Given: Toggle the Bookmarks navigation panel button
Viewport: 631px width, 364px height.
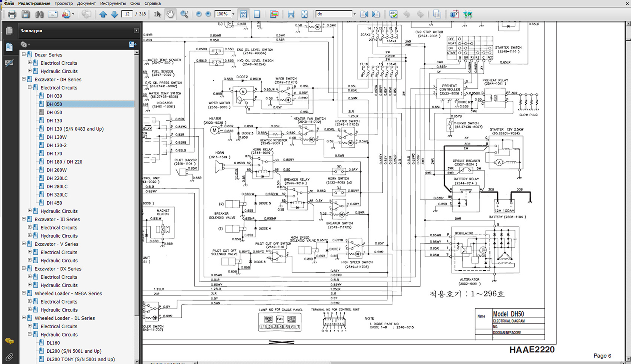Looking at the screenshot, I should [x=9, y=47].
